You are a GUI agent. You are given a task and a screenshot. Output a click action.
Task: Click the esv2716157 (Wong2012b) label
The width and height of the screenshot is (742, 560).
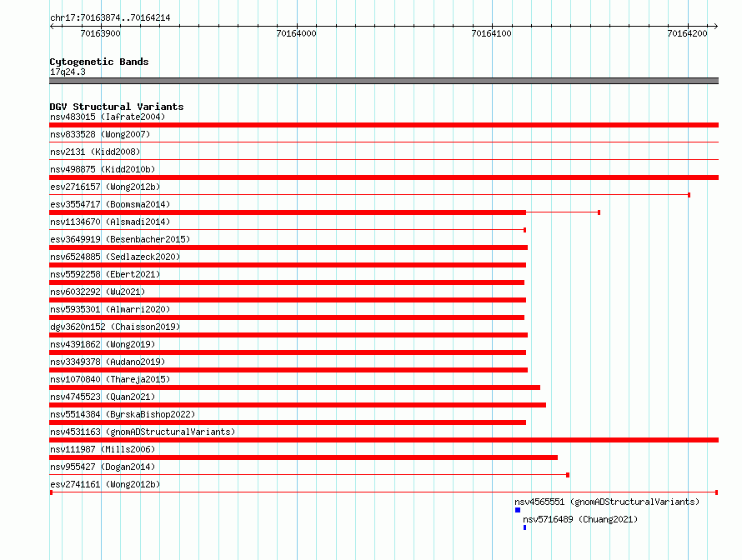tap(105, 187)
